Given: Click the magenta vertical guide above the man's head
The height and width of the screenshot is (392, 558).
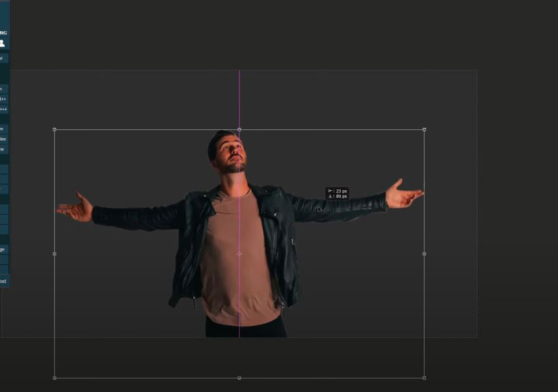Looking at the screenshot, I should pos(239,97).
